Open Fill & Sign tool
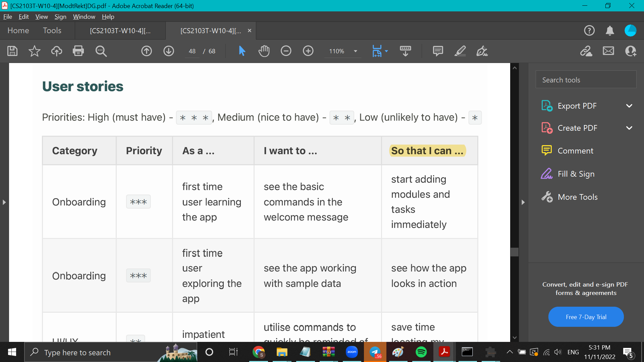The width and height of the screenshot is (644, 362). (x=576, y=174)
